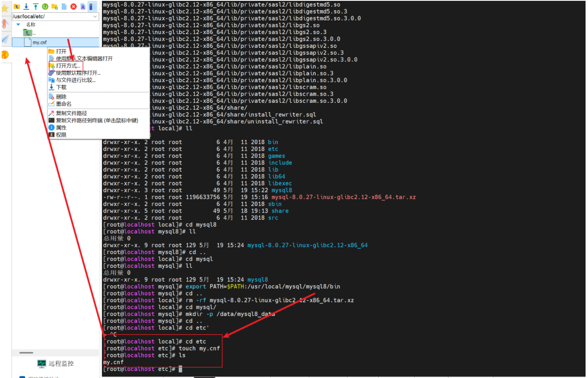Screen dimensions: 588x378
Task: Collapse the 名称 column triangle
Action: pyautogui.click(x=18, y=24)
